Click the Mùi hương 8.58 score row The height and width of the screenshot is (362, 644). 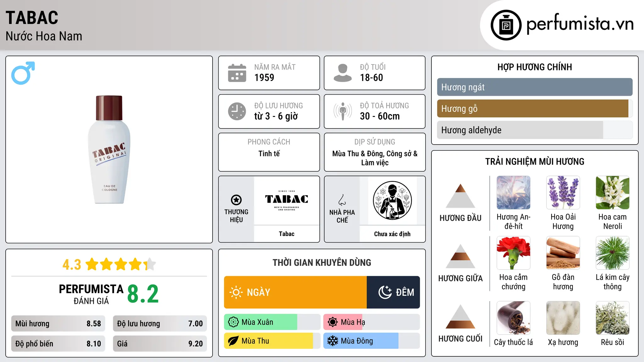58,323
